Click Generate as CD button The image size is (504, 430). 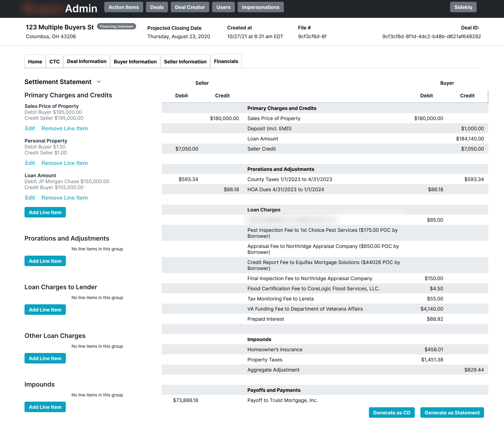(x=392, y=412)
